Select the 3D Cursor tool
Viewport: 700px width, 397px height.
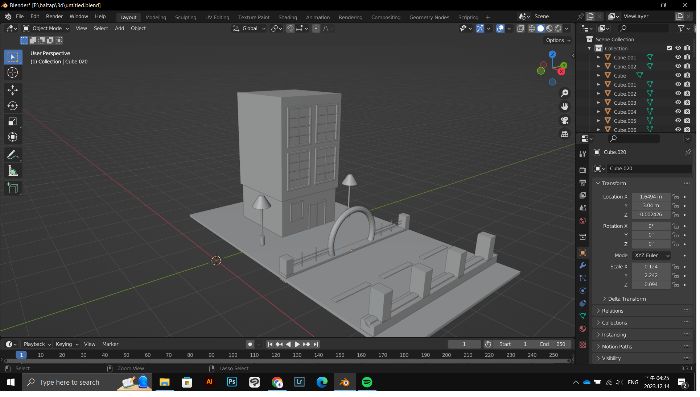[x=13, y=73]
